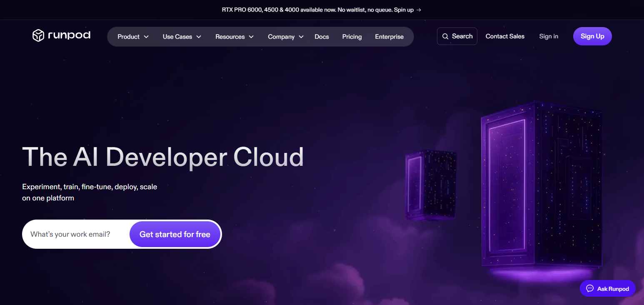
Task: Expand the Company dropdown chevron
Action: (x=301, y=37)
